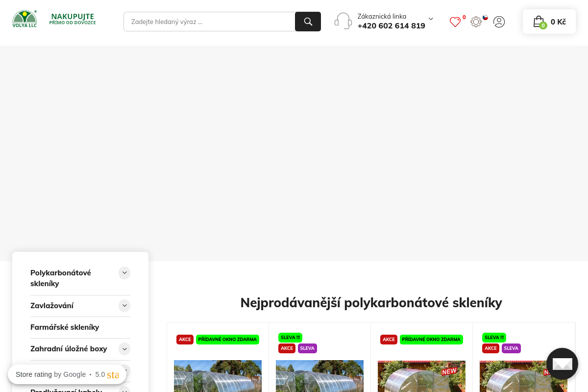Click the 'SLEVA !!!' badge on second product
Viewport: 588px width, 392px height.
pyautogui.click(x=290, y=338)
